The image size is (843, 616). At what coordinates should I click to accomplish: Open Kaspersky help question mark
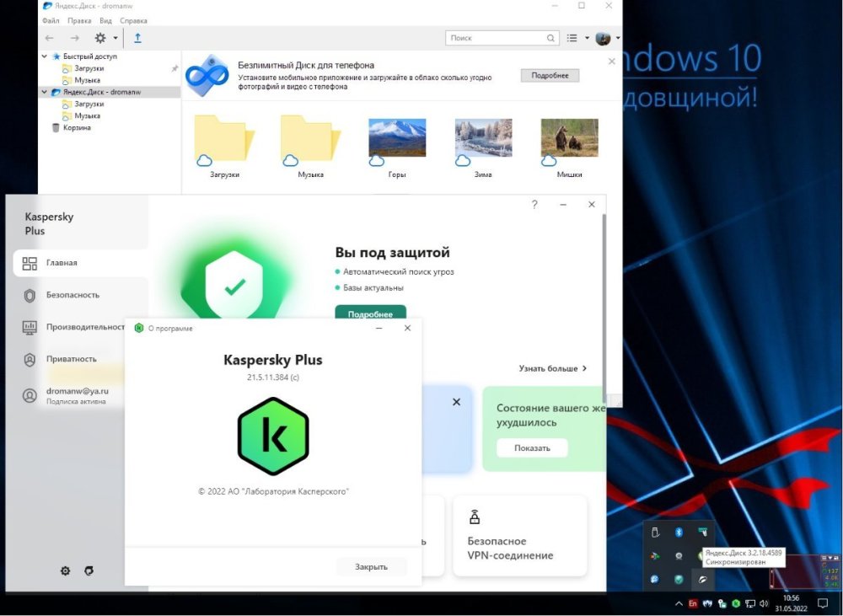[x=534, y=204]
